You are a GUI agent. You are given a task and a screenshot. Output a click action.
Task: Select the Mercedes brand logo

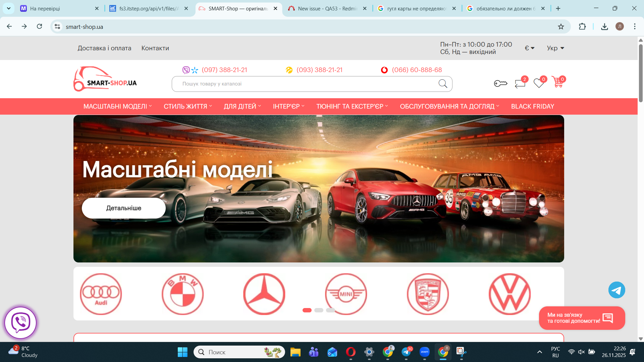[x=264, y=294]
